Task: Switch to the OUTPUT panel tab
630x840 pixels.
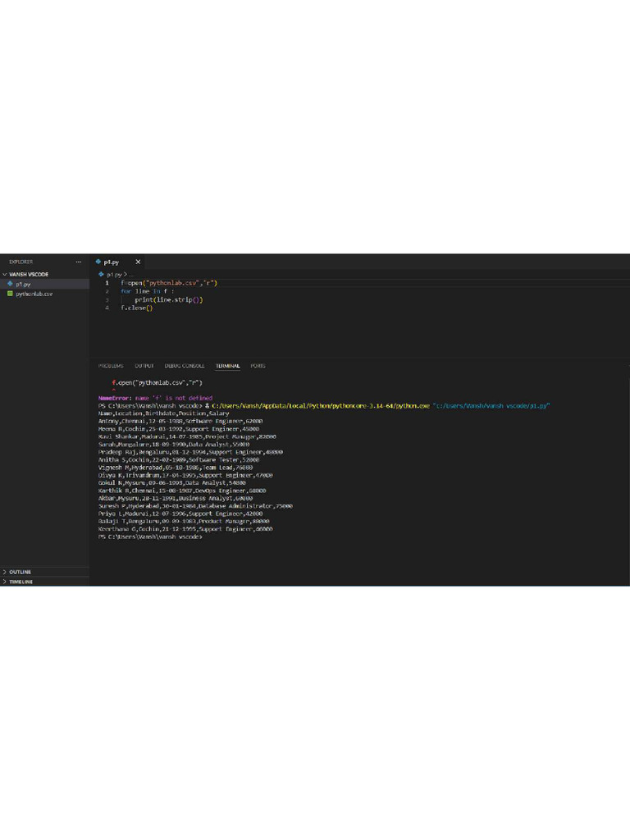Action: [144, 366]
